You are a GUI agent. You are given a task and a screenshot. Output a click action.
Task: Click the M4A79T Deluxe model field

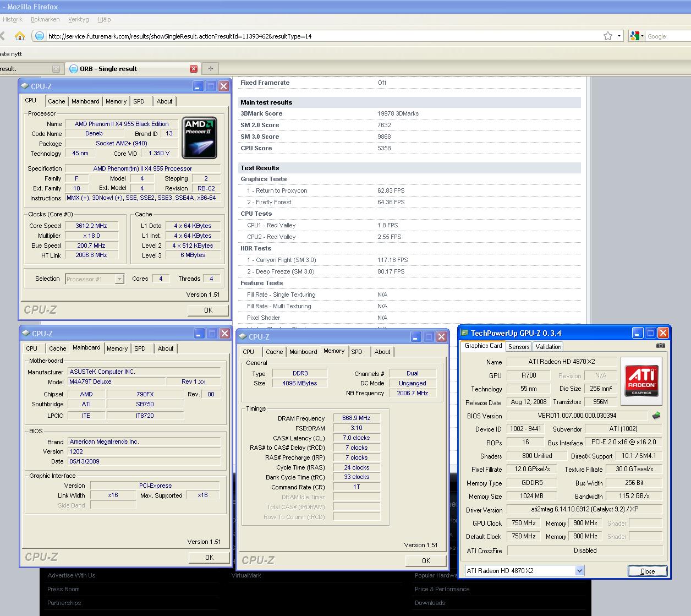pyautogui.click(x=117, y=381)
